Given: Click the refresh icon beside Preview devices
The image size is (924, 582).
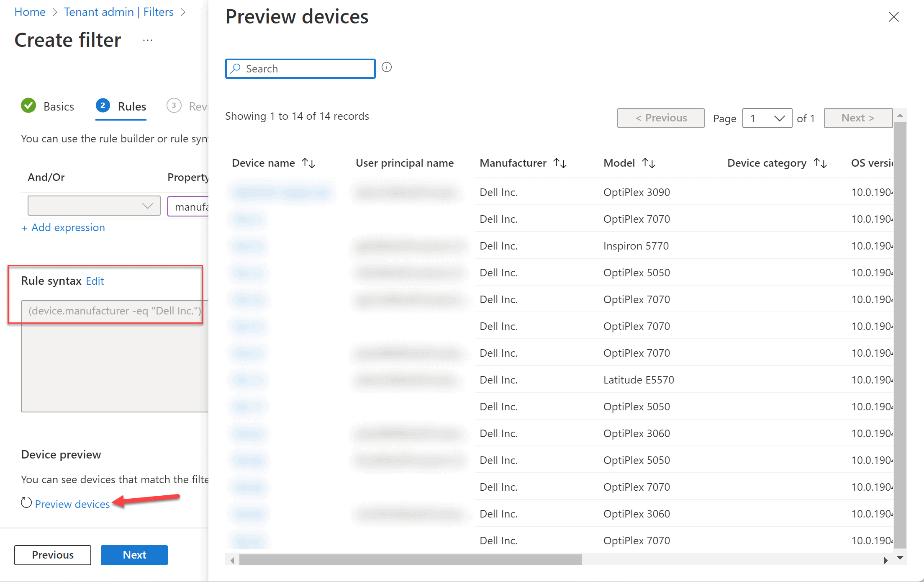Looking at the screenshot, I should 26,503.
